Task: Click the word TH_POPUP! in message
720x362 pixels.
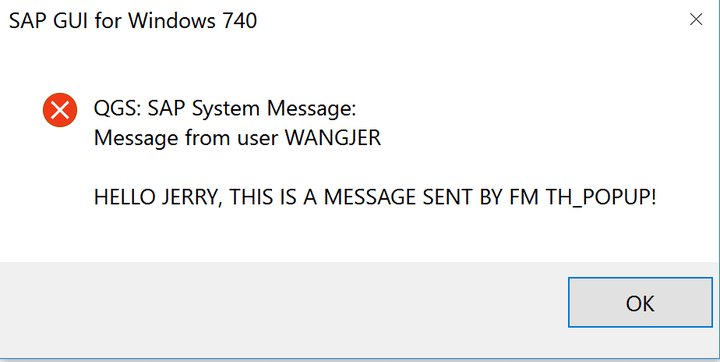Action: tap(601, 198)
